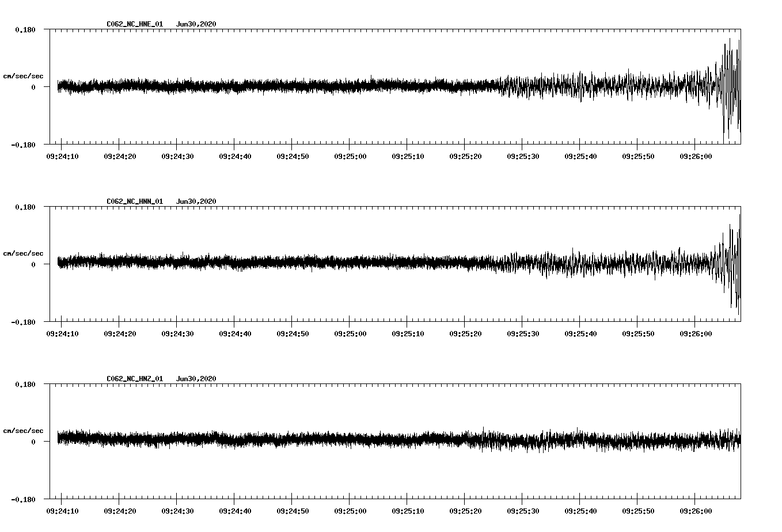The height and width of the screenshot is (532, 782).
Task: Click the 09:24:20 time label on HNN axis
Action: click(120, 334)
